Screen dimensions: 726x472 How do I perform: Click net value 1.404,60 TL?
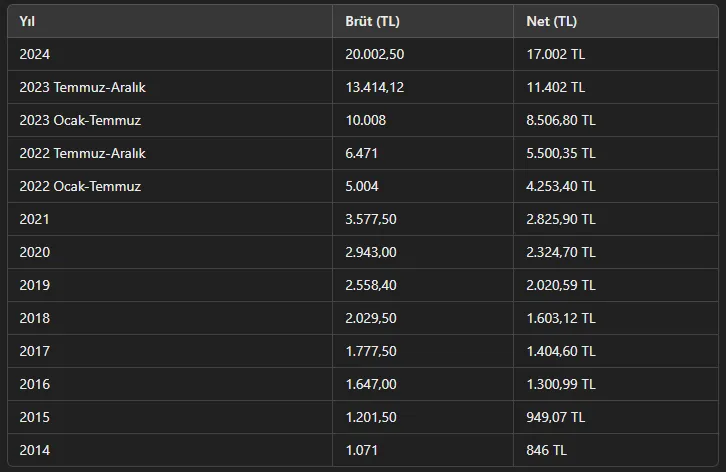point(561,351)
